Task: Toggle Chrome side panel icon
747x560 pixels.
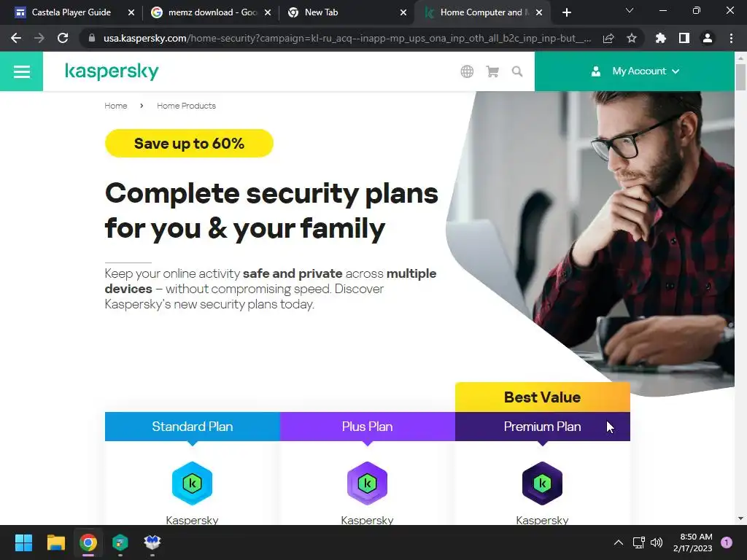Action: [684, 38]
